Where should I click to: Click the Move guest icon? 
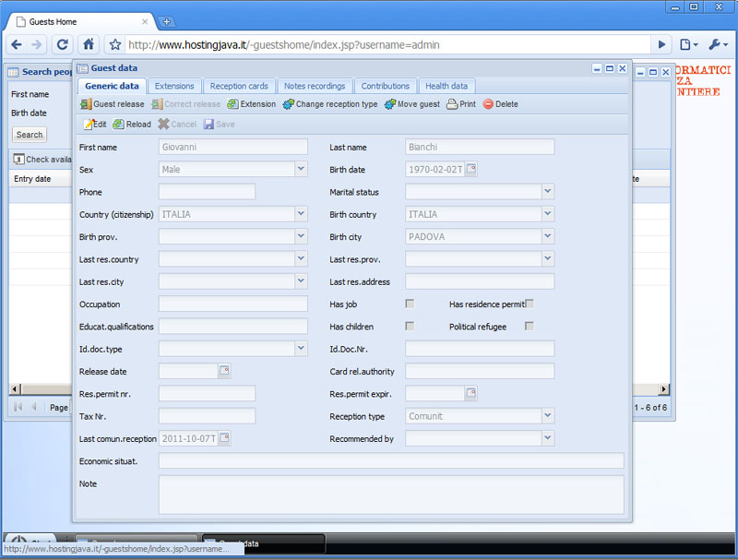tap(389, 104)
